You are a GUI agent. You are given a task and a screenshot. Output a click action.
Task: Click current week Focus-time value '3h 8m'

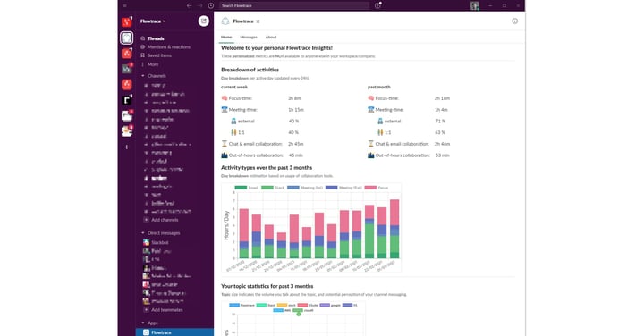[x=294, y=98]
